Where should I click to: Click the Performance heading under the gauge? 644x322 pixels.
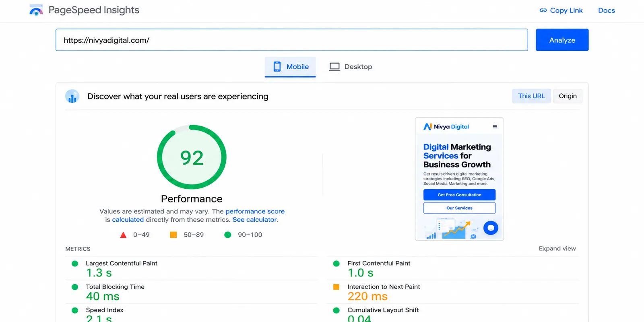click(192, 199)
